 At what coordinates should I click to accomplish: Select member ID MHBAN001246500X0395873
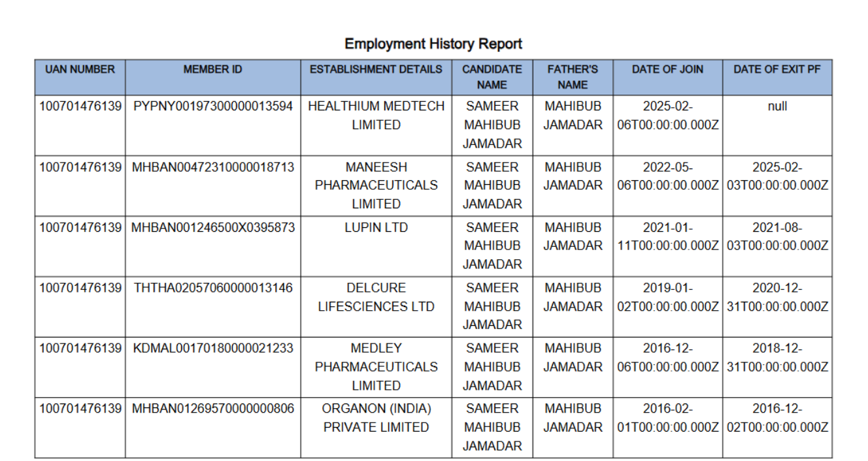click(213, 228)
